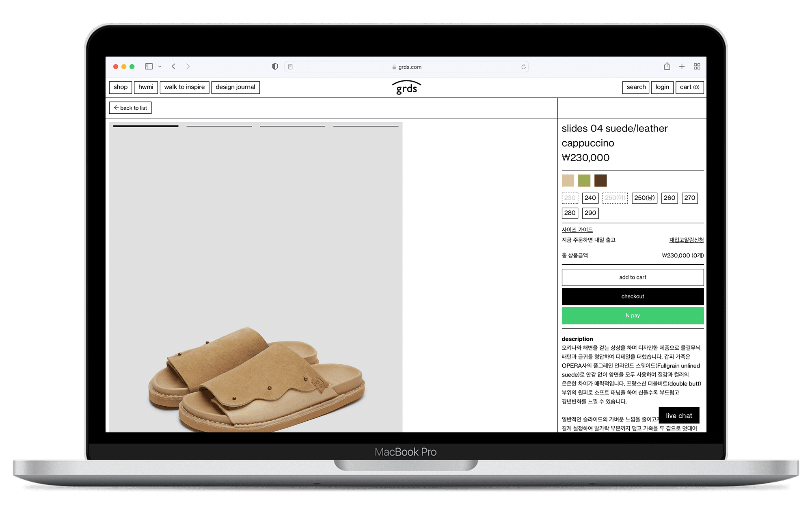Screen dimensions: 812x508
Task: Select size 250(남) option
Action: tap(644, 198)
